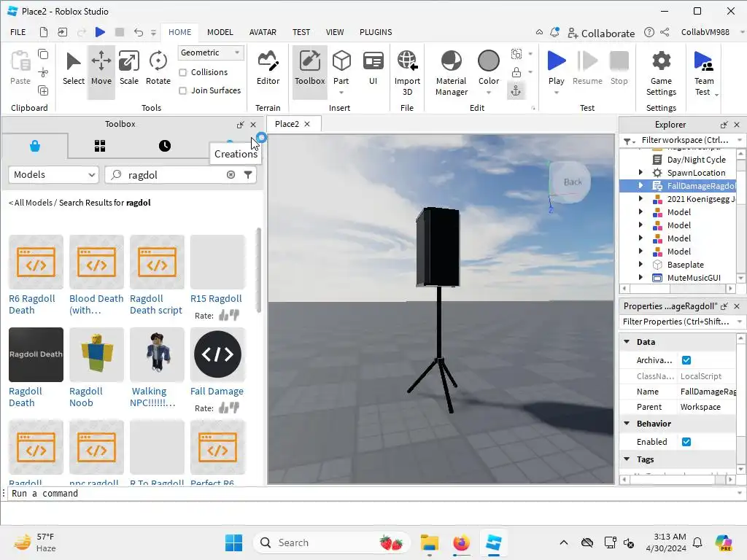Expand the SpawnLocation tree item
747x560 pixels.
point(640,172)
